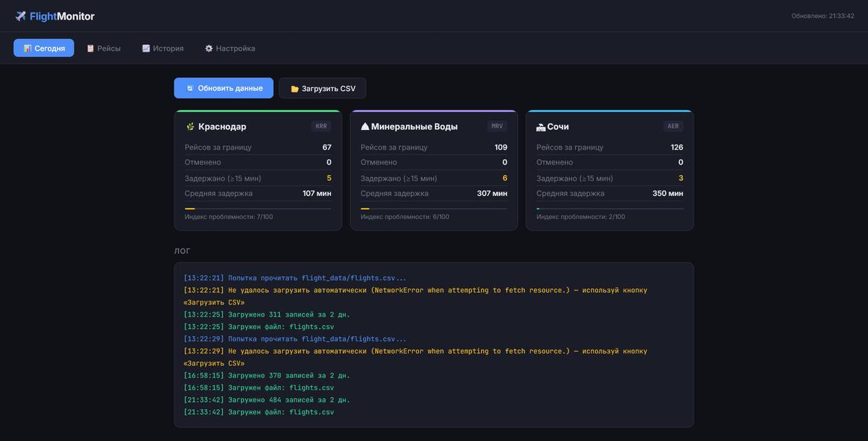Click the mountain icon beside Минеральные Воды

365,127
